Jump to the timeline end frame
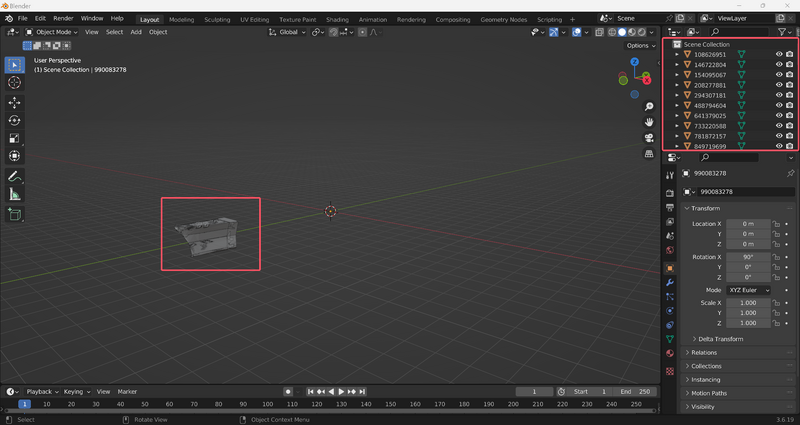Viewport: 800px width, 425px height. pyautogui.click(x=362, y=392)
